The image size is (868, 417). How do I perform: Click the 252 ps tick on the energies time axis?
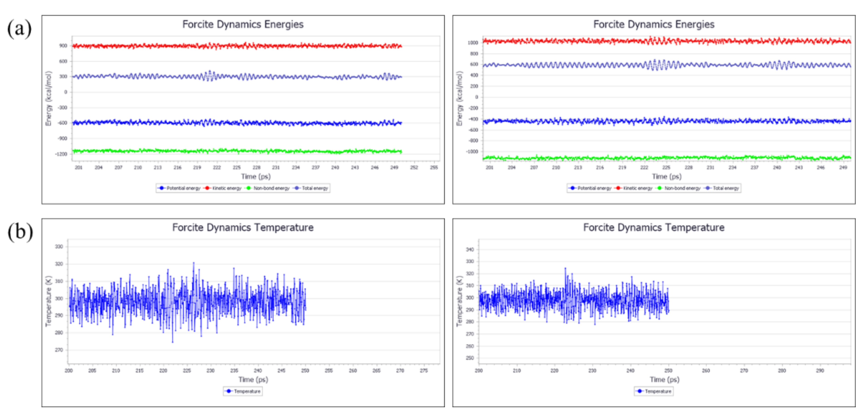(414, 167)
